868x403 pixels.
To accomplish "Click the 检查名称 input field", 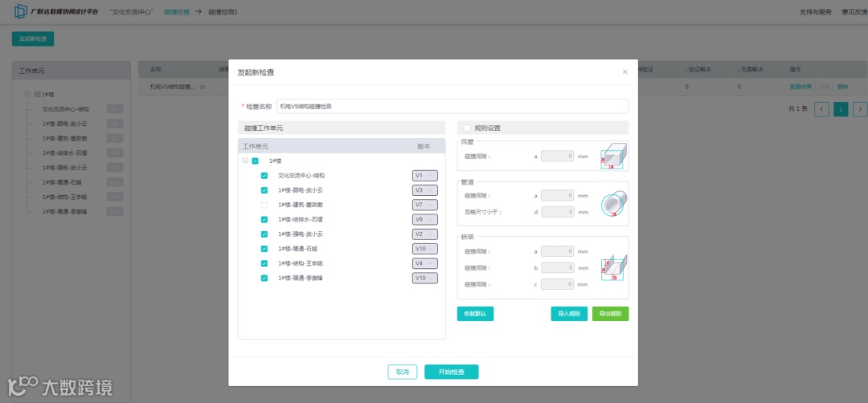I will pos(452,106).
